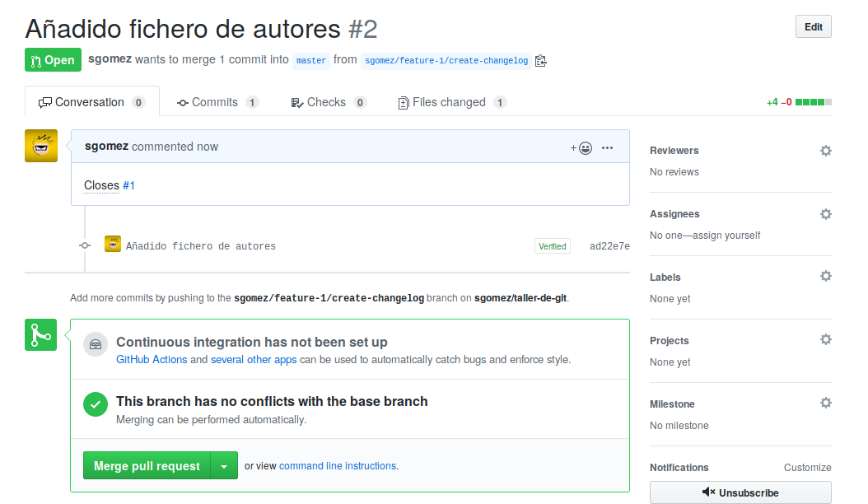Follow the GitHub Actions link
868x504 pixels.
151,359
